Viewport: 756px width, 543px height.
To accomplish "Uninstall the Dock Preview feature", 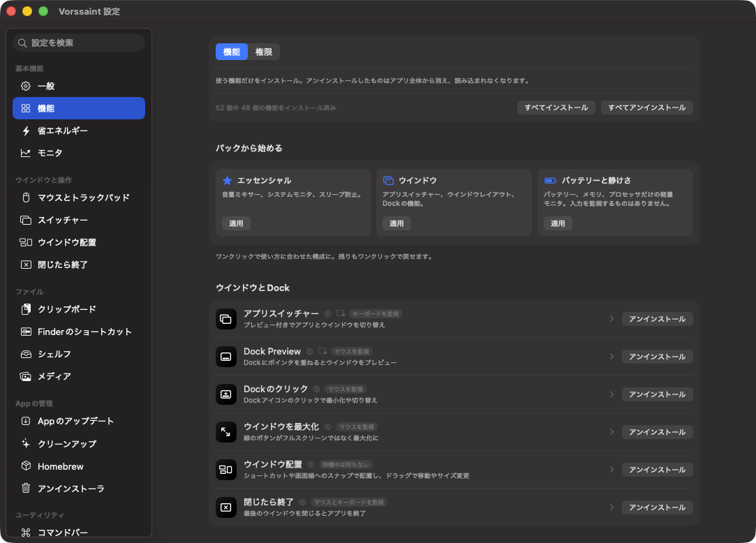I will 657,357.
